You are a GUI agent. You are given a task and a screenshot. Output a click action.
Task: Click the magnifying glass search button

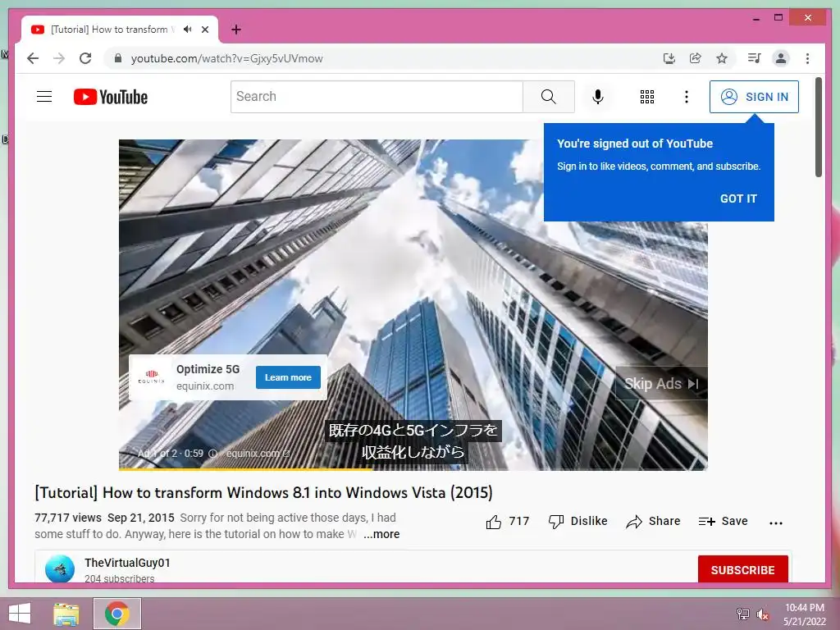(x=549, y=97)
